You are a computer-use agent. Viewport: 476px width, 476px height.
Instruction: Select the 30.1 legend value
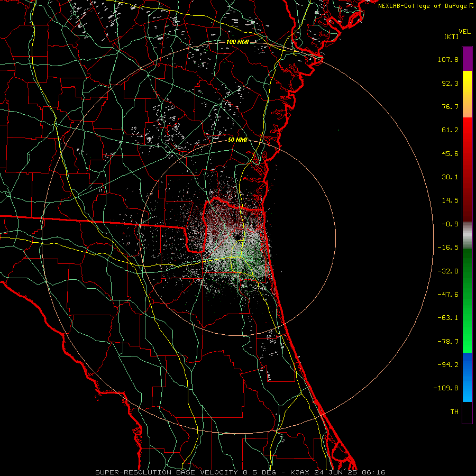pos(450,177)
